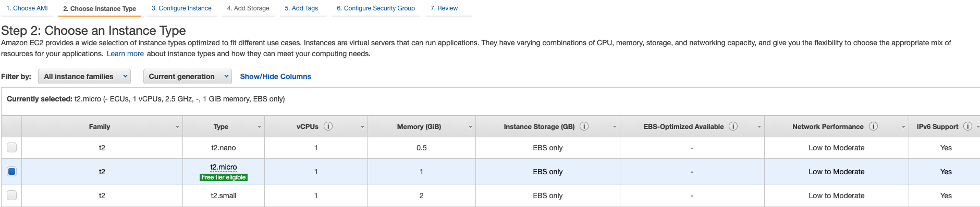Select the t2.nano instance checkbox
The width and height of the screenshot is (980, 207).
point(11,148)
